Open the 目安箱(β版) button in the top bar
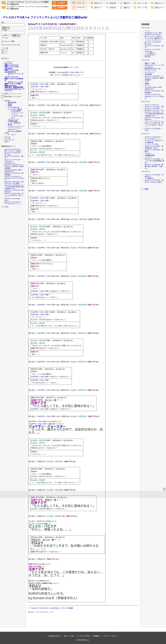The height and width of the screenshot is (644, 166). [79, 3]
